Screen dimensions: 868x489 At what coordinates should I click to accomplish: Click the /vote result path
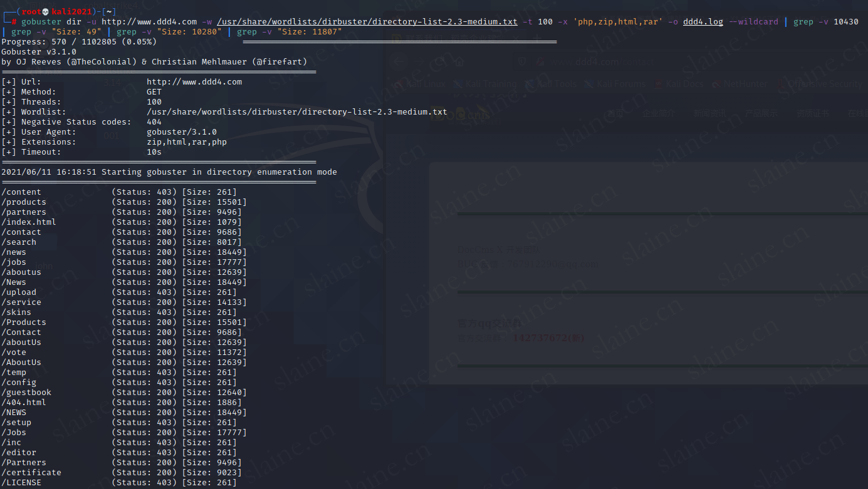[14, 353]
